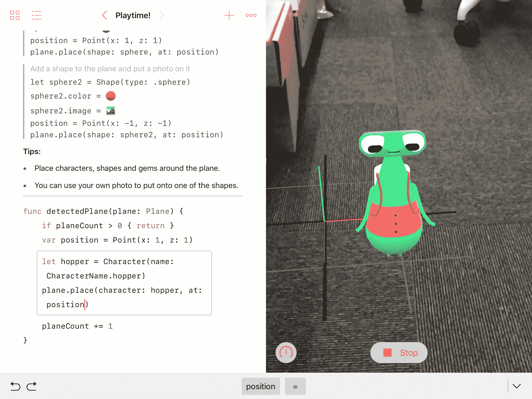
Task: Go to previous page with left chevron
Action: tap(105, 15)
